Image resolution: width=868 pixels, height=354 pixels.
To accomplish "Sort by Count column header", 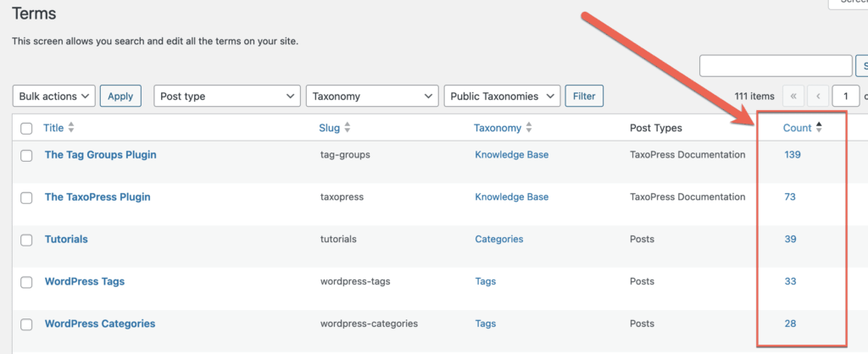I will pyautogui.click(x=797, y=128).
